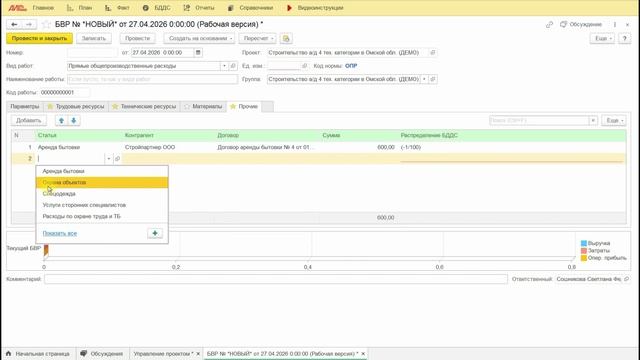640x360 pixels.
Task: Open the БДДС menu
Action: pos(157,8)
